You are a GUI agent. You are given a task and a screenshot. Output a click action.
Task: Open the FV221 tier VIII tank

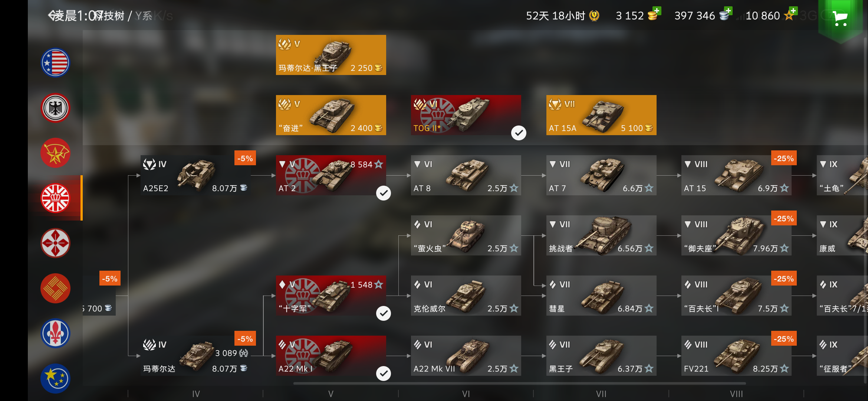(x=736, y=356)
